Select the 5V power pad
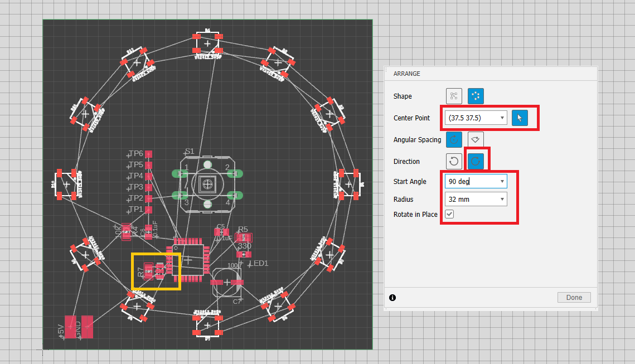This screenshot has width=635, height=364. click(70, 327)
